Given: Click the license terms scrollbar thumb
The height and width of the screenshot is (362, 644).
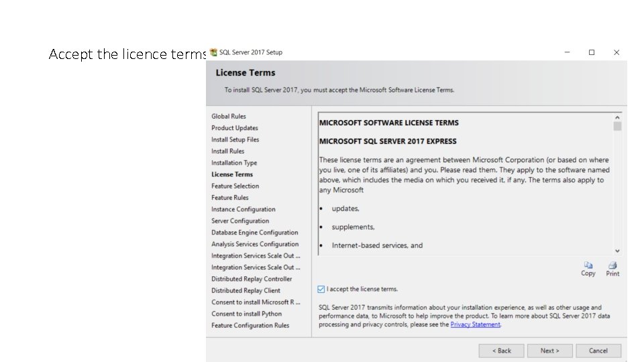Looking at the screenshot, I should (617, 127).
